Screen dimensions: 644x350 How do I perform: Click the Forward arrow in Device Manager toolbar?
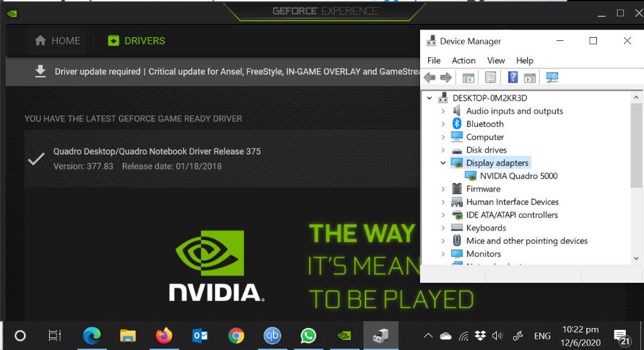coord(446,77)
